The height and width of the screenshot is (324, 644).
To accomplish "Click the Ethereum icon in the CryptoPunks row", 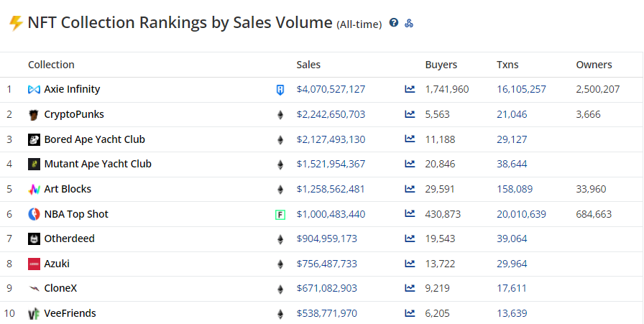I will [x=280, y=115].
